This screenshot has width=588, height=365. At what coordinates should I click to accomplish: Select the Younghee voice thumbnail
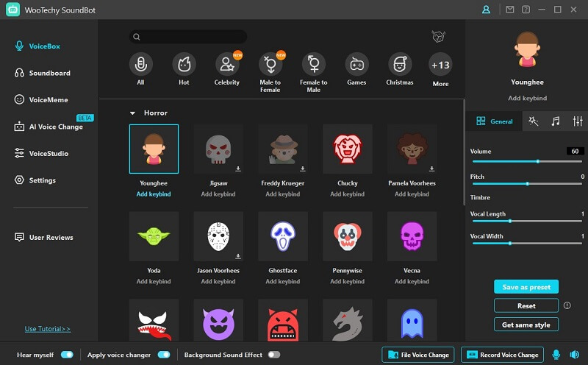point(154,149)
